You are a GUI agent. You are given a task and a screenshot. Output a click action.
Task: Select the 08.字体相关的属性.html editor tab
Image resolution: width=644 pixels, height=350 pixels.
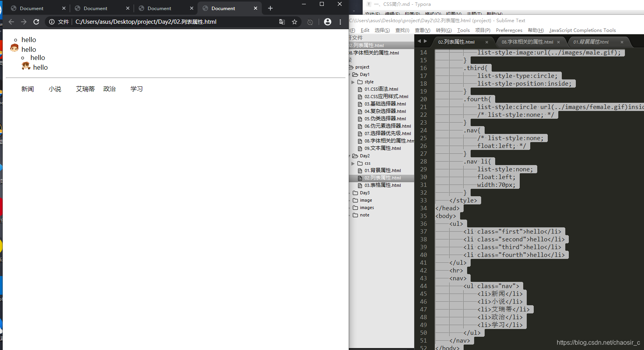[x=528, y=42]
